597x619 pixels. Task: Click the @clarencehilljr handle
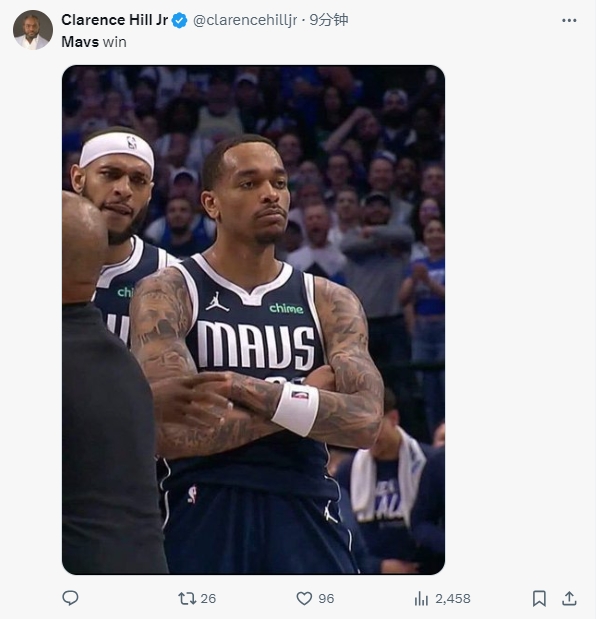click(x=245, y=20)
